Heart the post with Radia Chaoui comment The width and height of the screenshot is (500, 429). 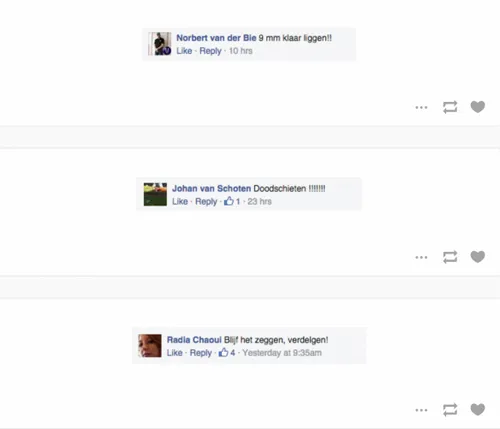point(477,409)
